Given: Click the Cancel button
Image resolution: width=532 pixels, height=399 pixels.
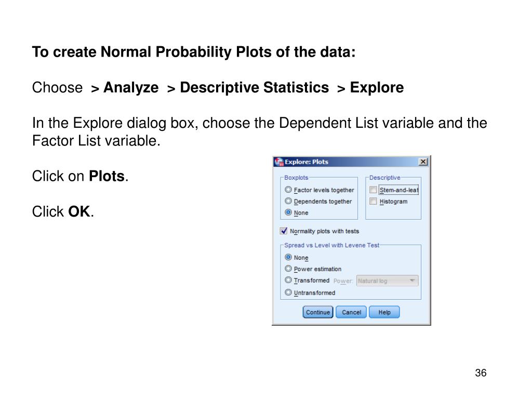Looking at the screenshot, I should click(x=351, y=312).
